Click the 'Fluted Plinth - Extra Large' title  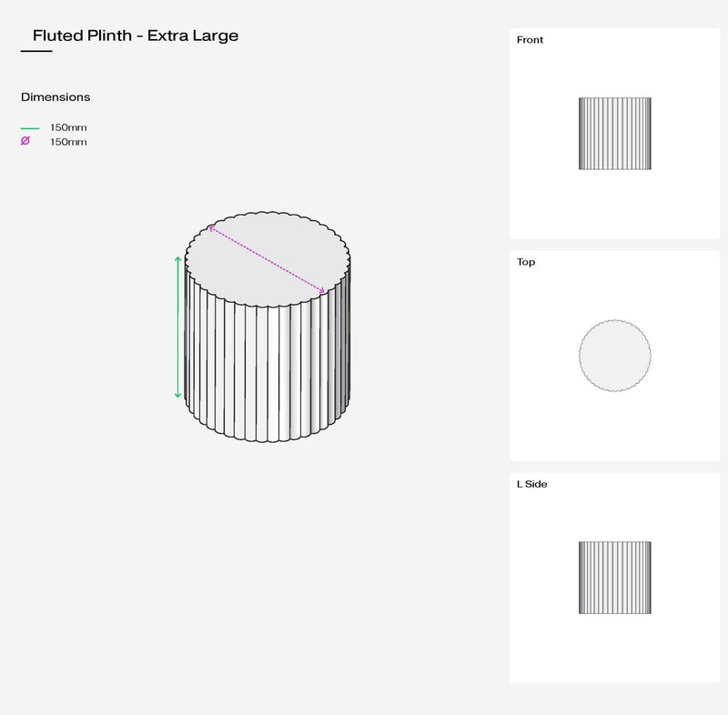pyautogui.click(x=136, y=36)
